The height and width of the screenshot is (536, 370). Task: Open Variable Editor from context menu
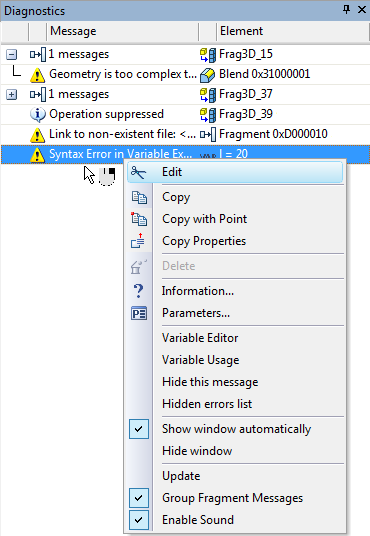pos(200,338)
